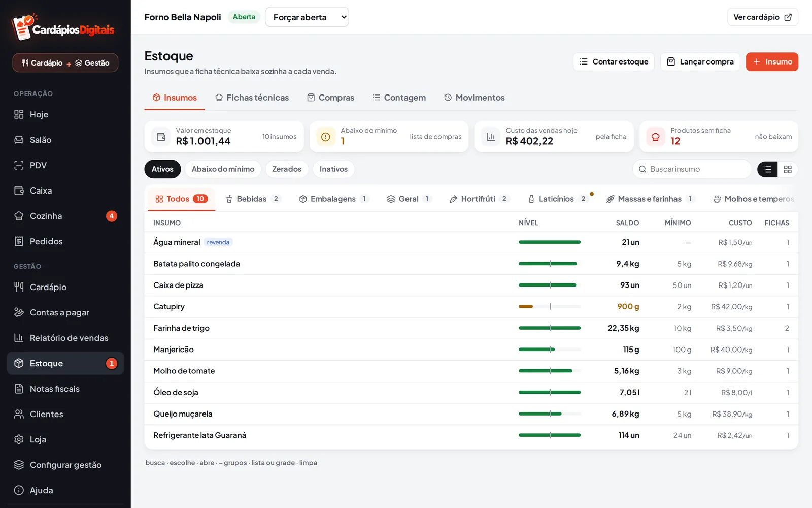Screen dimensions: 812x508
Task: Click the Contar estoque button
Action: tap(614, 62)
